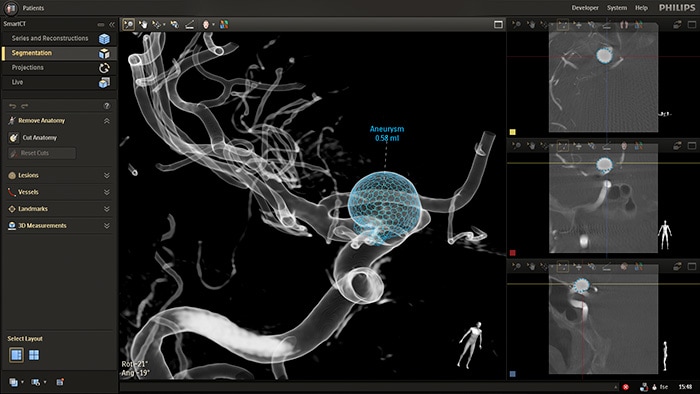Select the one-plus-three viewport layout
700x394 pixels.
pyautogui.click(x=17, y=355)
